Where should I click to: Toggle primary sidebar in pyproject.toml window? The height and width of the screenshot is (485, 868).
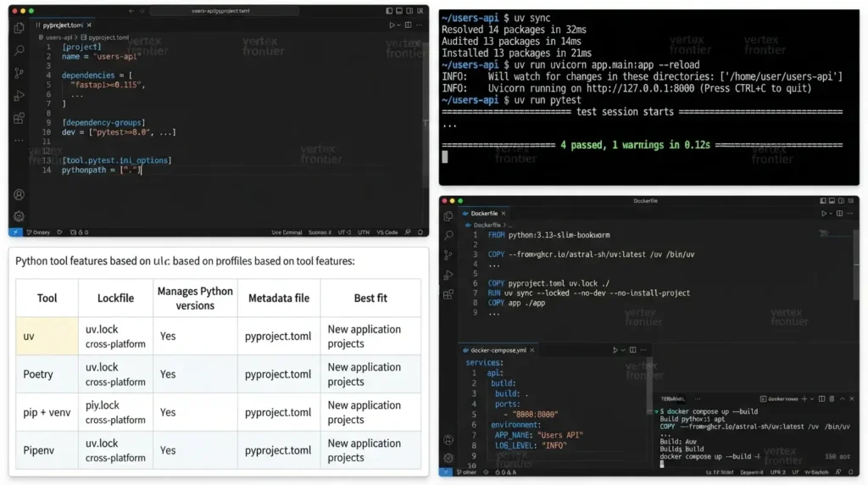[x=389, y=11]
